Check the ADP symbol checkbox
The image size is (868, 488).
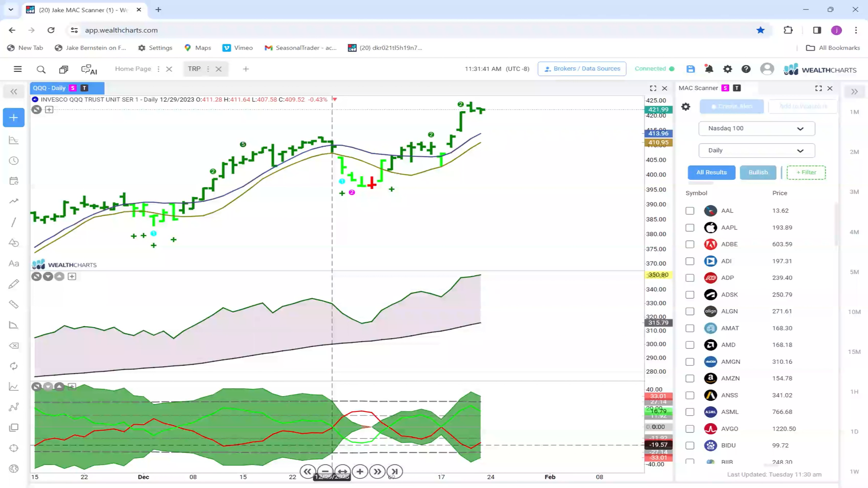[689, 278]
